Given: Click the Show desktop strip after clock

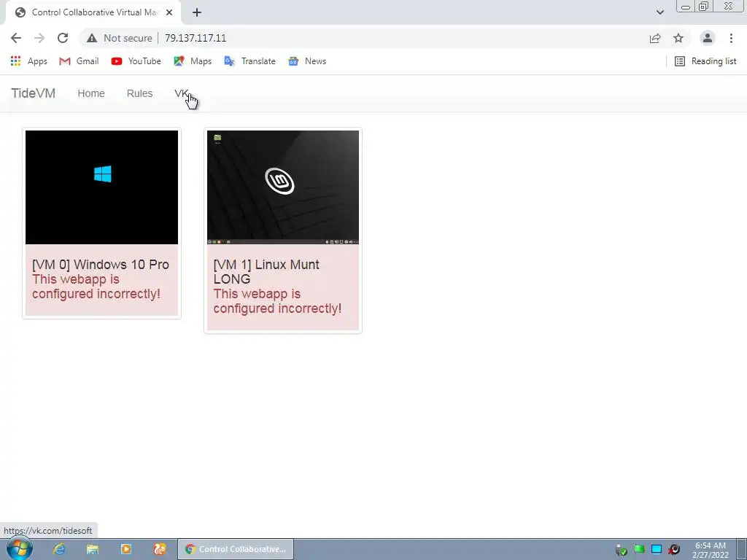Looking at the screenshot, I should pos(741,550).
